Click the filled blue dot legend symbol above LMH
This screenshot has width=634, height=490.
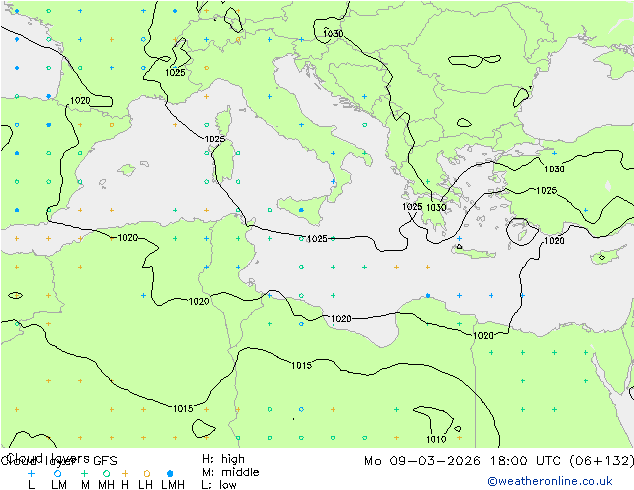click(170, 473)
